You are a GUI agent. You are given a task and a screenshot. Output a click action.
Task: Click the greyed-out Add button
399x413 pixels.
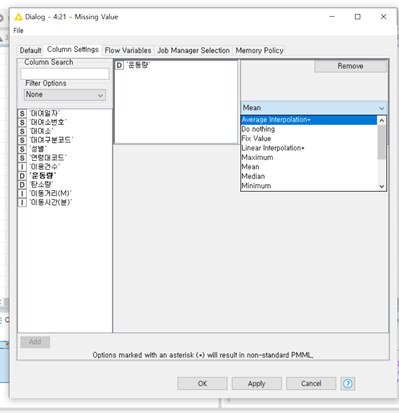pyautogui.click(x=35, y=342)
